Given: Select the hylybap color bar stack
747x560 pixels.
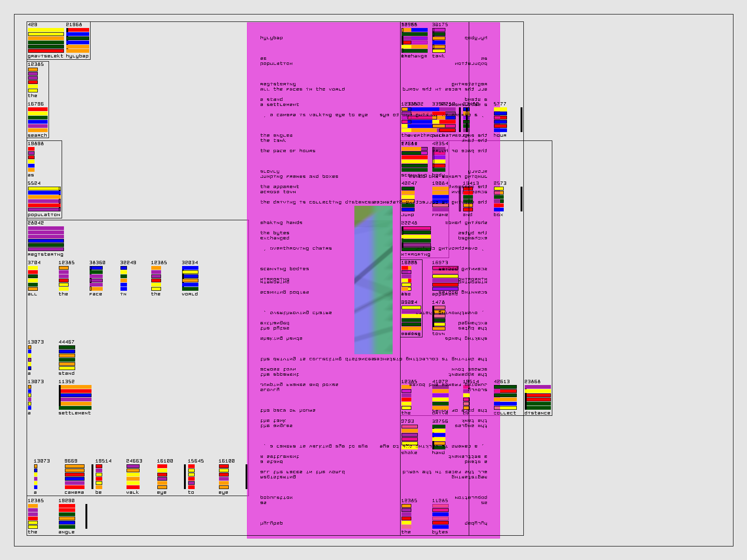Looking at the screenshot, I should click(78, 40).
